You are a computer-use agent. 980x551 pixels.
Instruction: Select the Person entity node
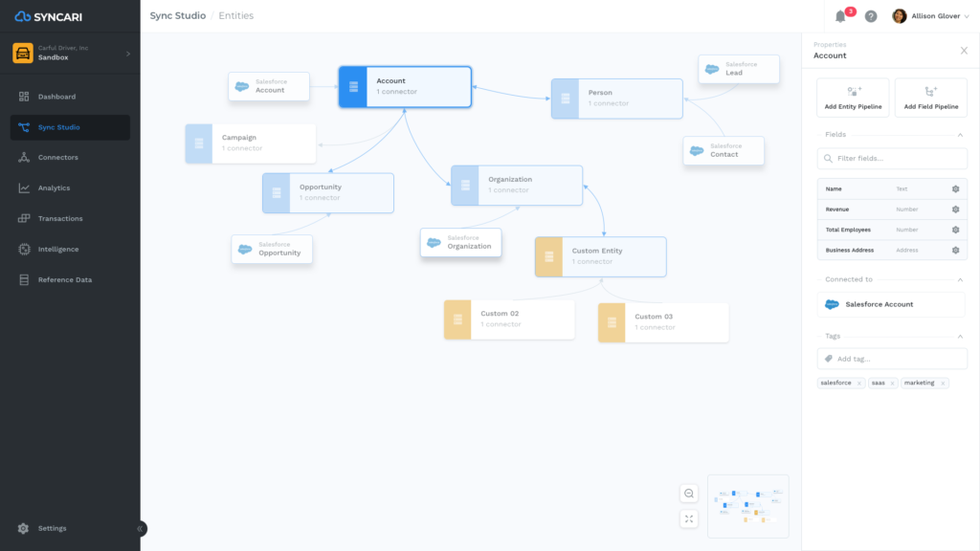(617, 99)
